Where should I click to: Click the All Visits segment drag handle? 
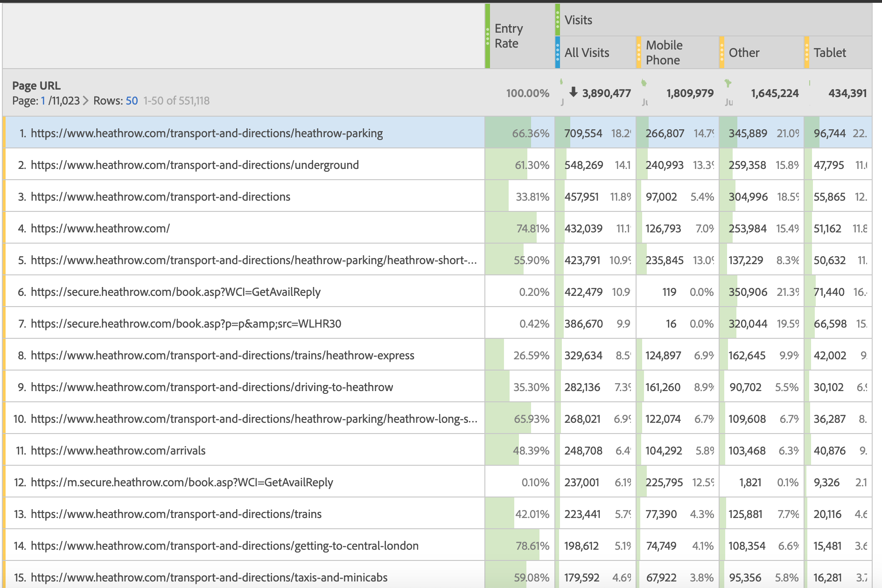click(558, 52)
